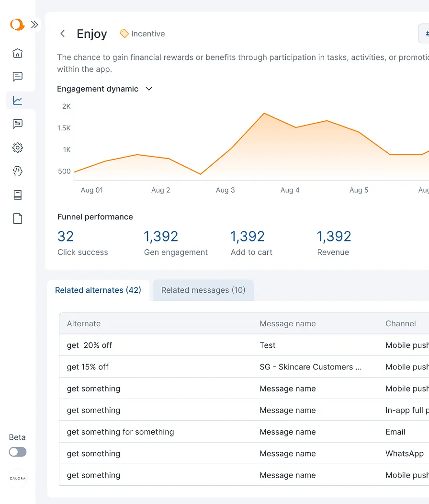The width and height of the screenshot is (429, 504).
Task: Expand the sidebar with the double-chevron
Action: coord(34,24)
